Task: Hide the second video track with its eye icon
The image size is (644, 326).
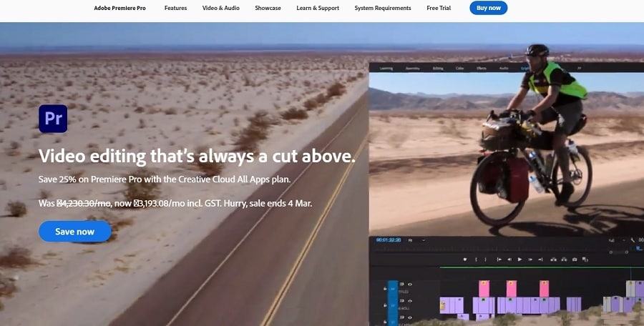Action: [410, 301]
